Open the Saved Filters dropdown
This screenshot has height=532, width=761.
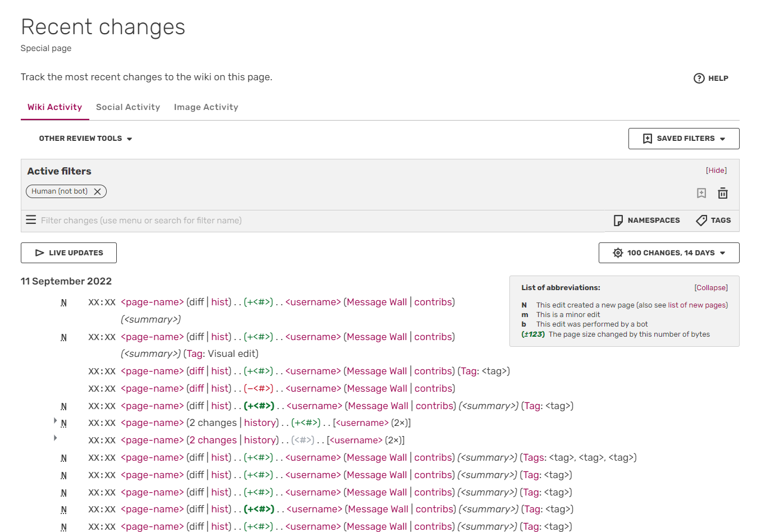coord(683,139)
